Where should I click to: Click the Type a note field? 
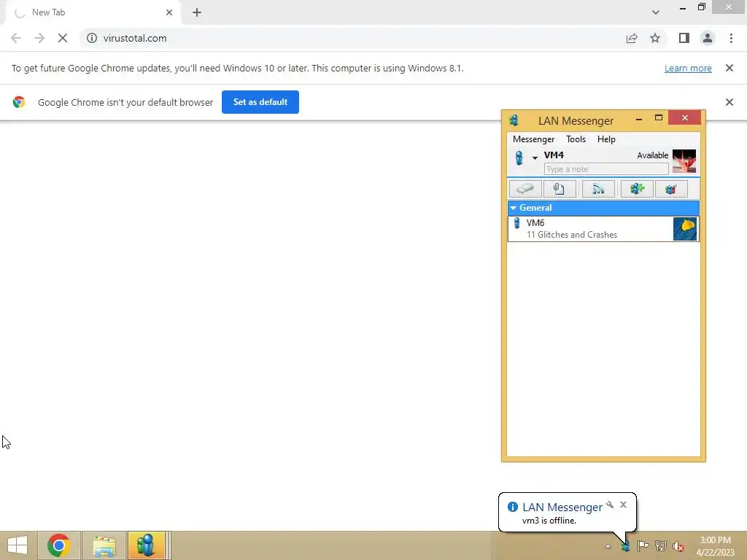606,169
